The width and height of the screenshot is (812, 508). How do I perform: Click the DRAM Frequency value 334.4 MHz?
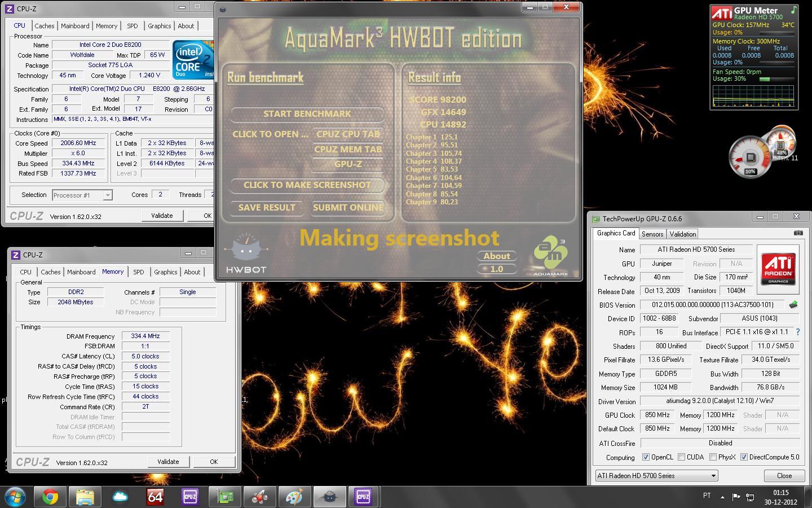click(145, 336)
